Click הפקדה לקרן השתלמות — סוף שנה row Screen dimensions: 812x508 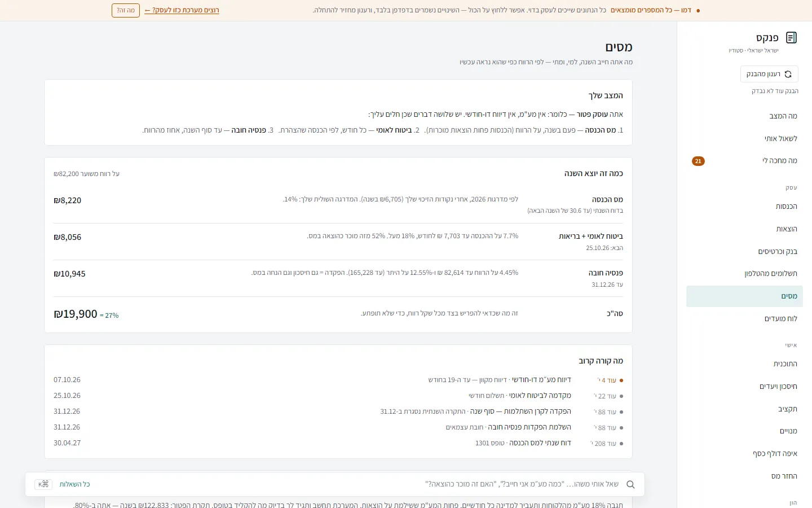(338, 411)
